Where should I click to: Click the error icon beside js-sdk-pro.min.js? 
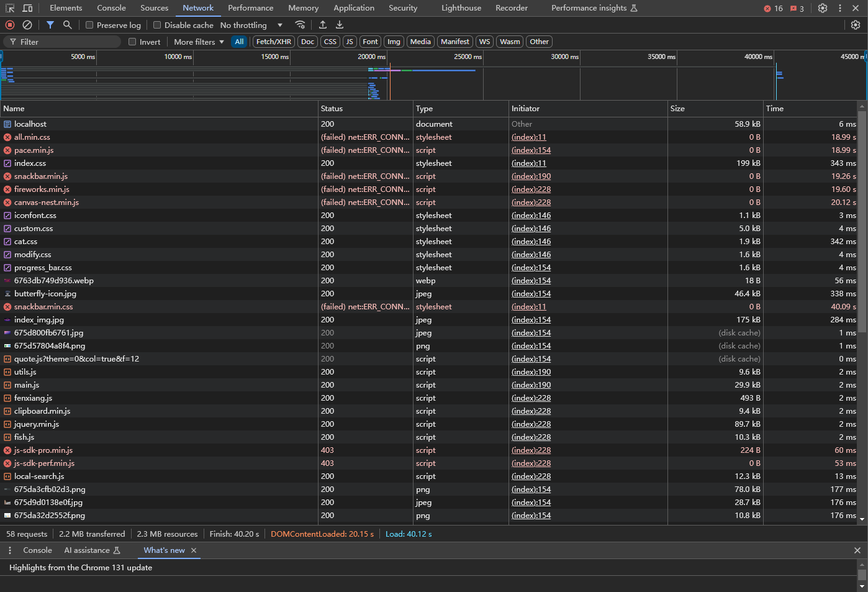7,450
